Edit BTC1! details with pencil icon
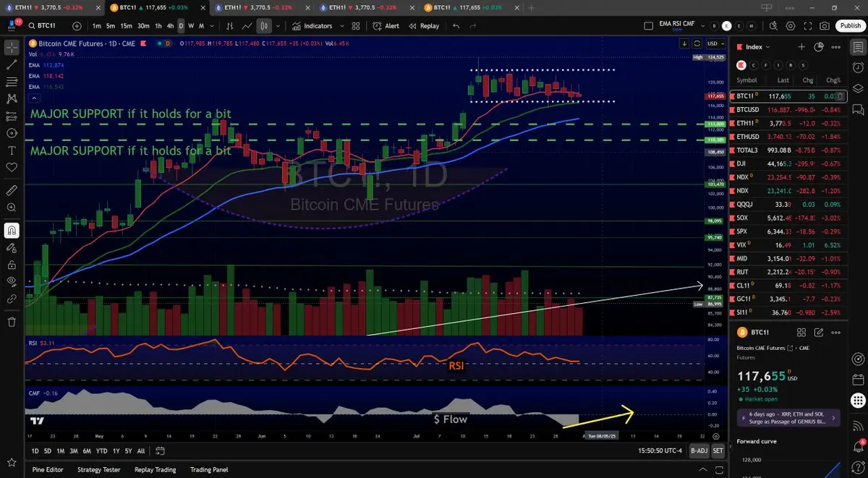 tap(819, 333)
